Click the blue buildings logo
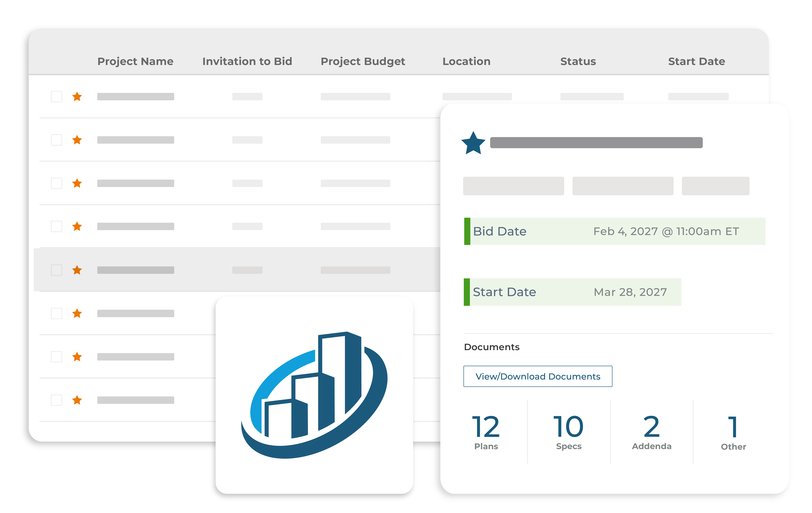The width and height of the screenshot is (812, 513). coord(314,395)
